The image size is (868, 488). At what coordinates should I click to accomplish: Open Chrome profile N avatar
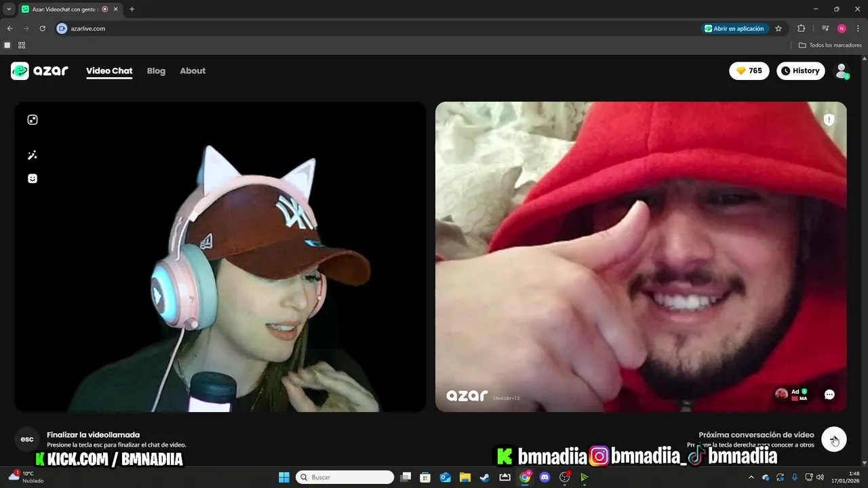(x=842, y=28)
